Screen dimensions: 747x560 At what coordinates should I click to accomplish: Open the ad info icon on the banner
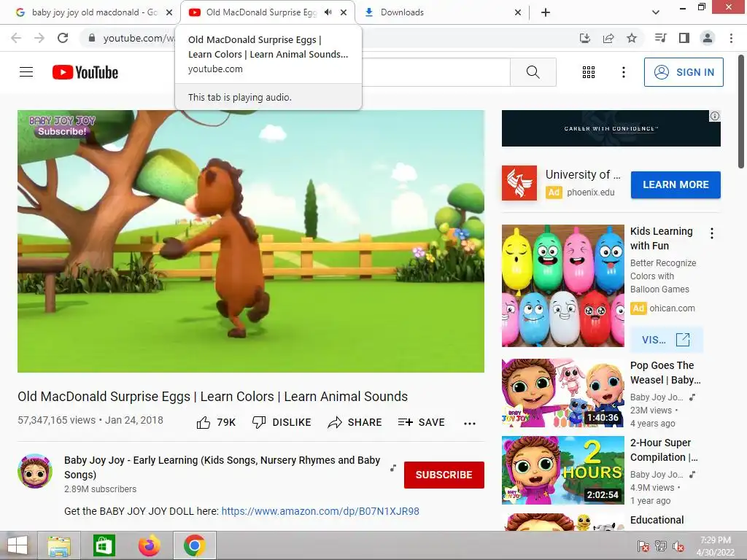pos(715,116)
